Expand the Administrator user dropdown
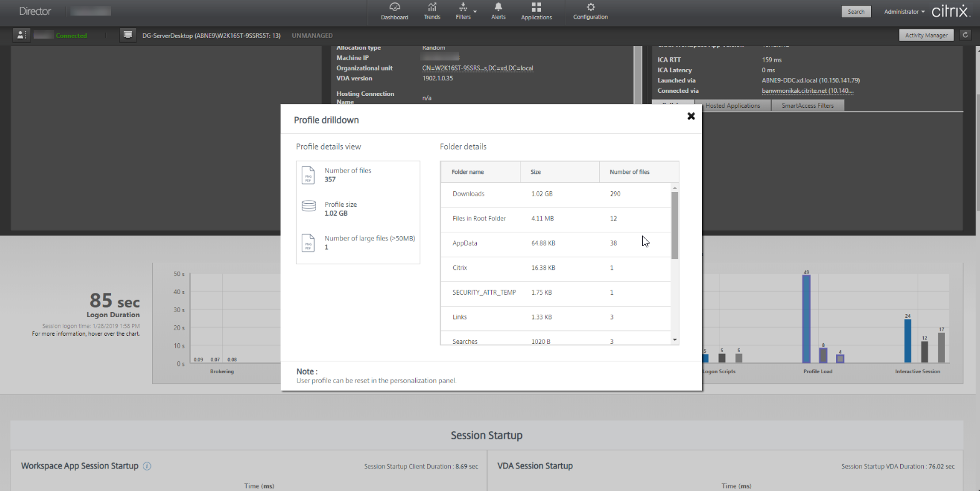 pos(904,12)
